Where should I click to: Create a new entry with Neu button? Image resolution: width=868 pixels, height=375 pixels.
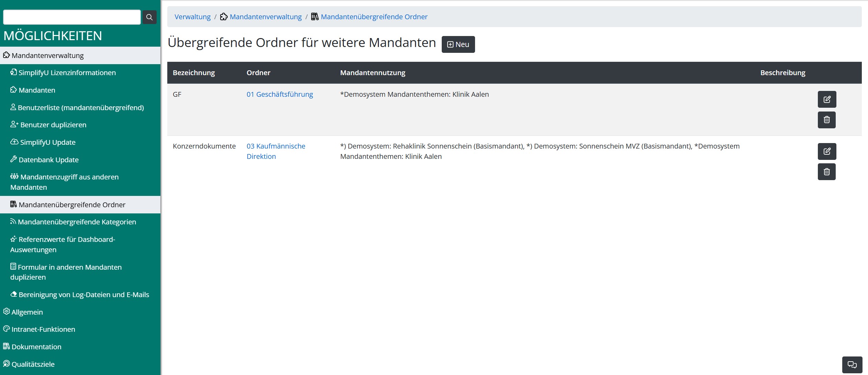point(458,45)
